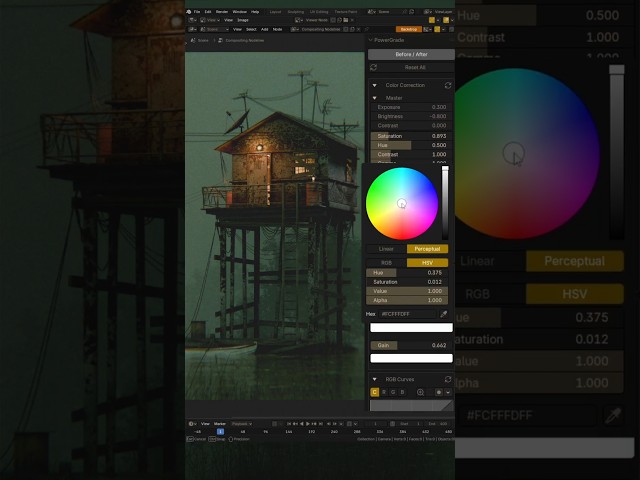
Task: Click the fake user shield icon beside Compositing Nodetree
Action: pos(346,29)
